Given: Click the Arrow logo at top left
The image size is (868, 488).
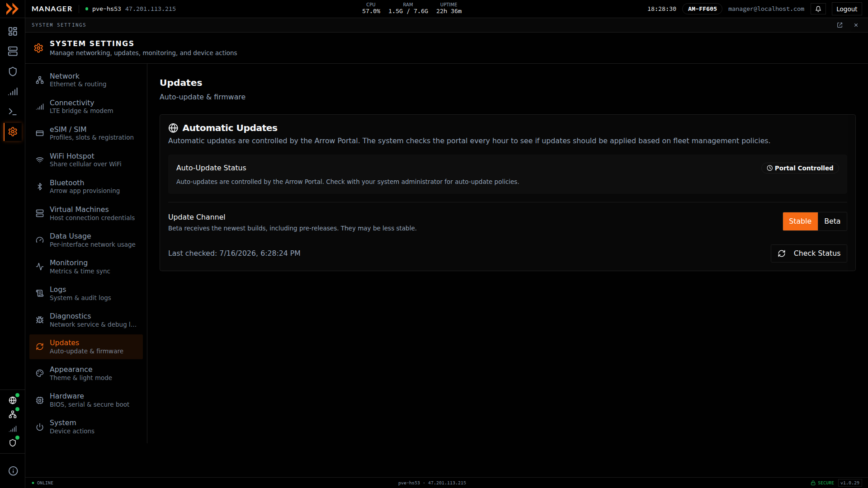Looking at the screenshot, I should coord(12,9).
